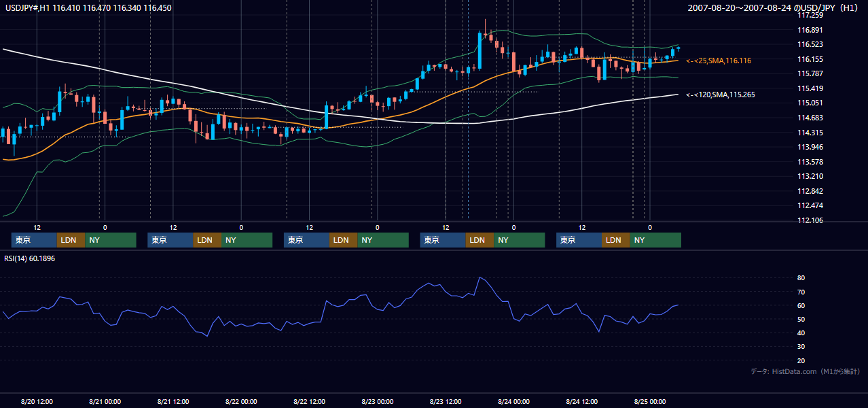Viewport: 868px width, 408px height.
Task: Click the 8/24 00:00 date axis label
Action: 513,401
